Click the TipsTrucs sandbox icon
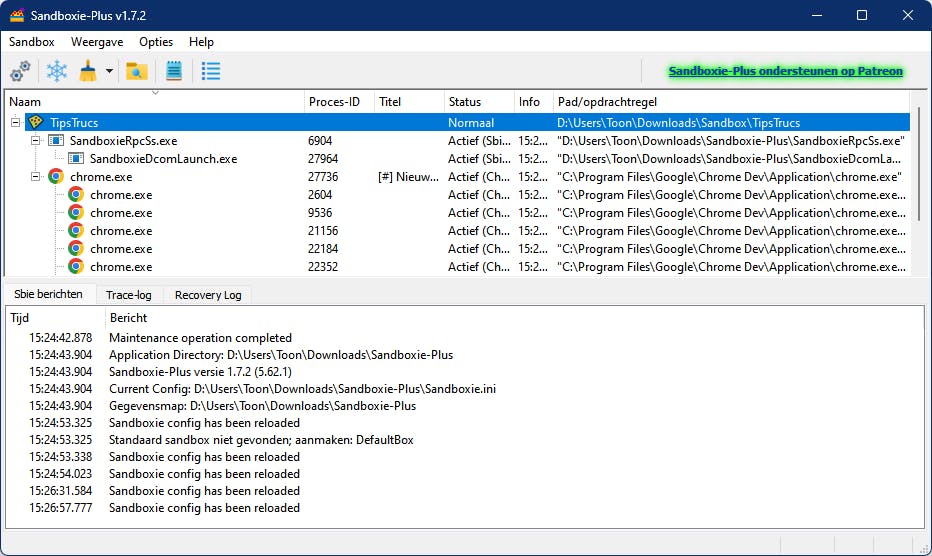The image size is (932, 556). (x=35, y=123)
